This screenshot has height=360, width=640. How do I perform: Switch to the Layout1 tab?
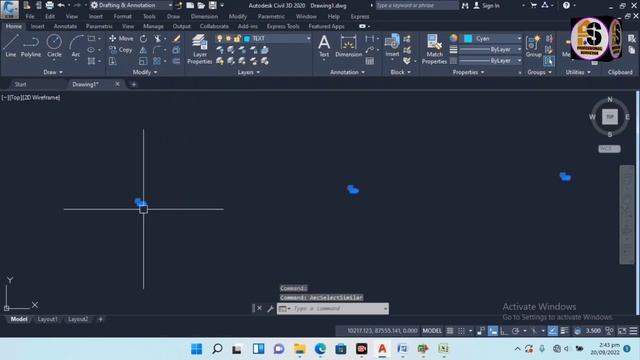(x=48, y=319)
